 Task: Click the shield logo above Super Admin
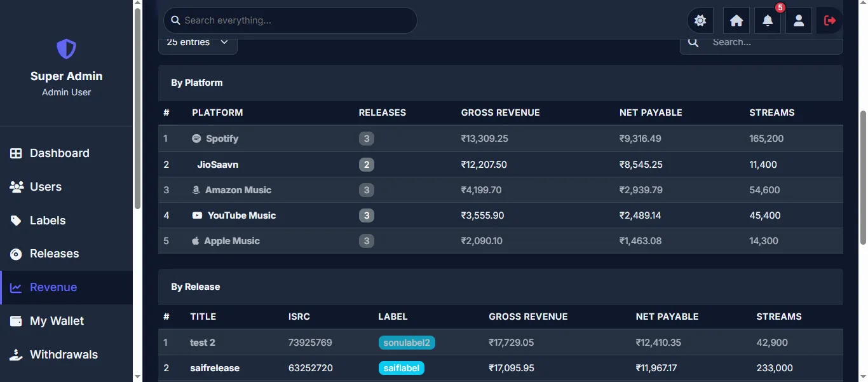tap(66, 49)
